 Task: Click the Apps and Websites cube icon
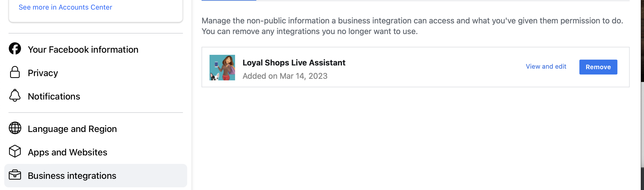coord(15,151)
